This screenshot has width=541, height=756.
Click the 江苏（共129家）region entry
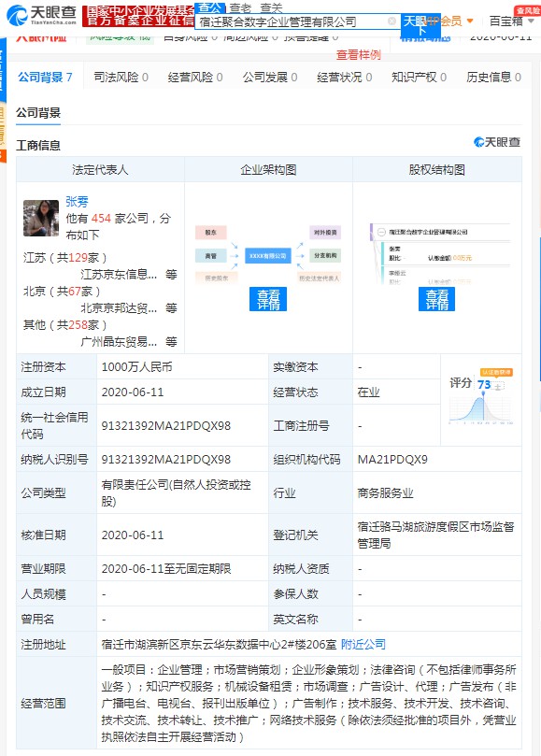coord(65,258)
